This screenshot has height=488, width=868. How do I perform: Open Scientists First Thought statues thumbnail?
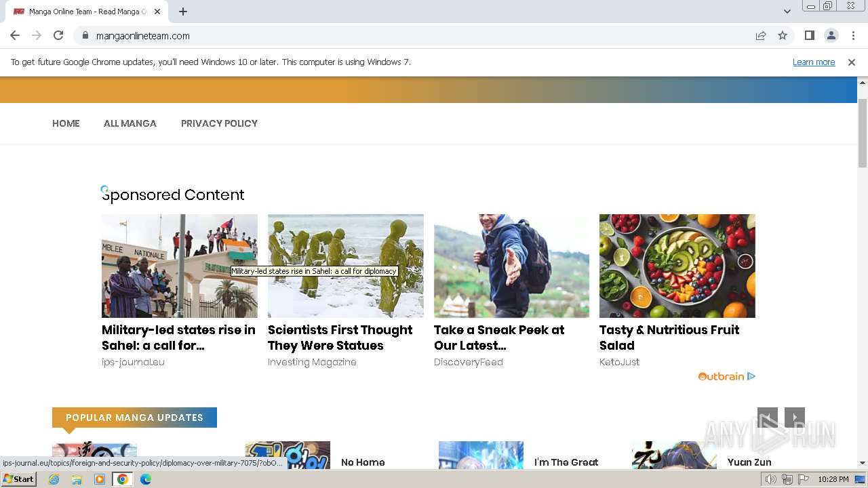pos(346,266)
